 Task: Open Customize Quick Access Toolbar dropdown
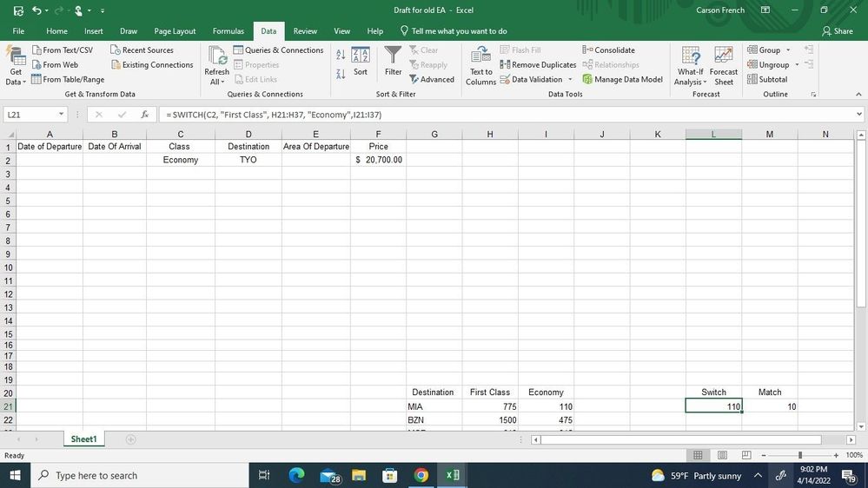pos(103,10)
